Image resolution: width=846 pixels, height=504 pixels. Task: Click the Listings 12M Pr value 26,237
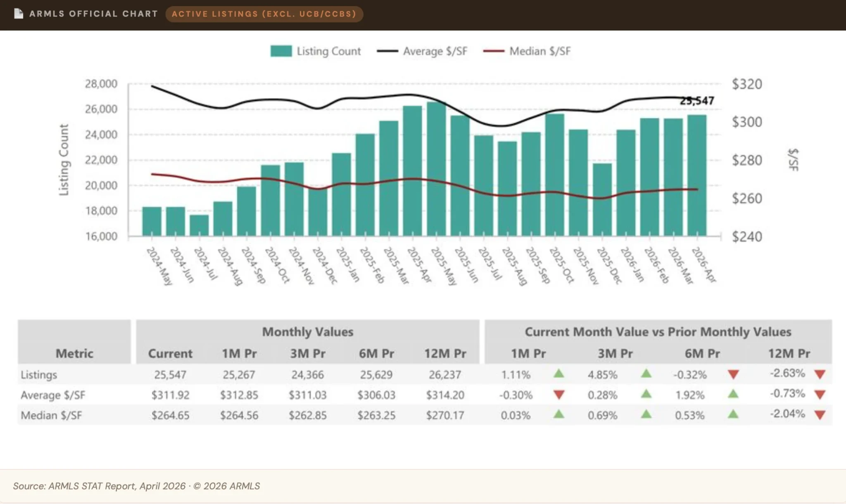445,375
